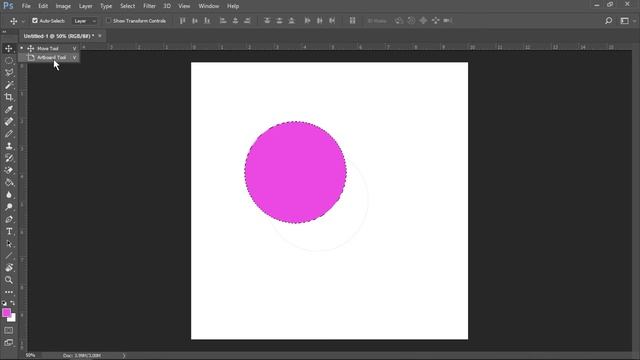Collapse the toolbox double-arrow expander
640x360 pixels.
click(4, 31)
